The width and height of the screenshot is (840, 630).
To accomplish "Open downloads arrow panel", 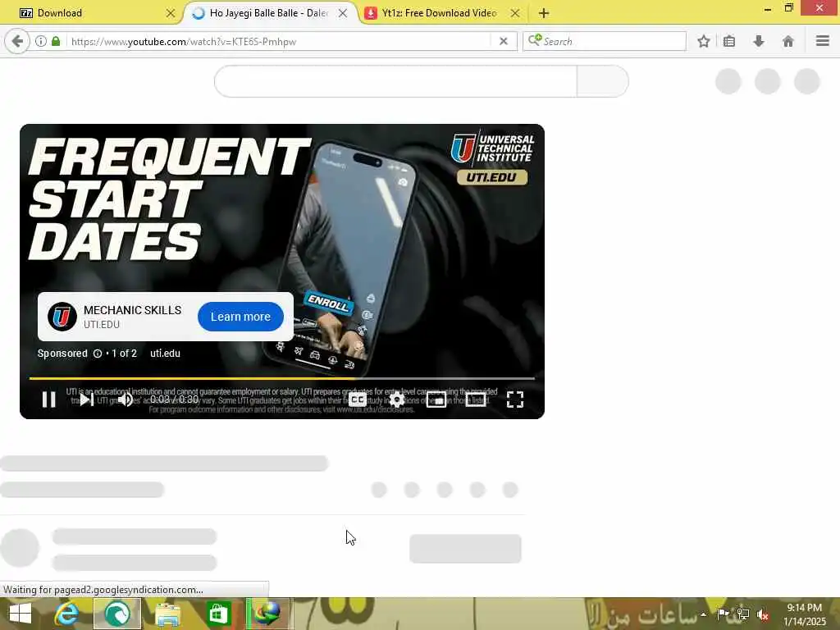I will tap(759, 41).
